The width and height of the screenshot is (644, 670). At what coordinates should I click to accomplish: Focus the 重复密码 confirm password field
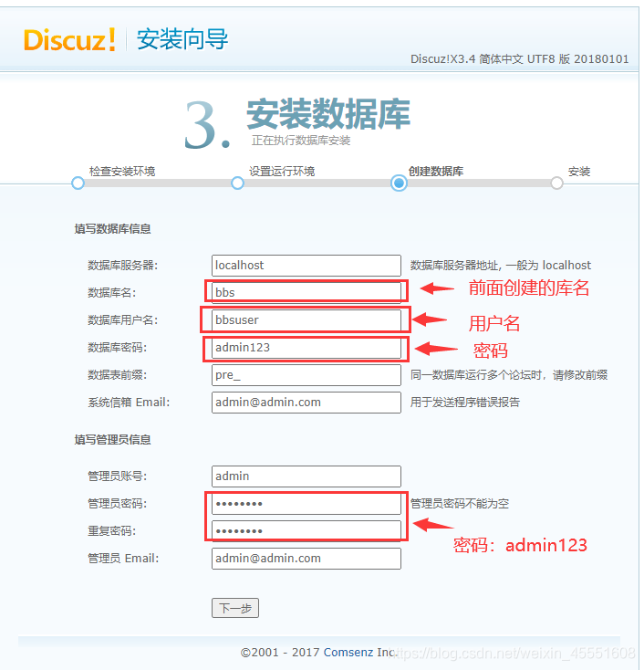pos(306,530)
